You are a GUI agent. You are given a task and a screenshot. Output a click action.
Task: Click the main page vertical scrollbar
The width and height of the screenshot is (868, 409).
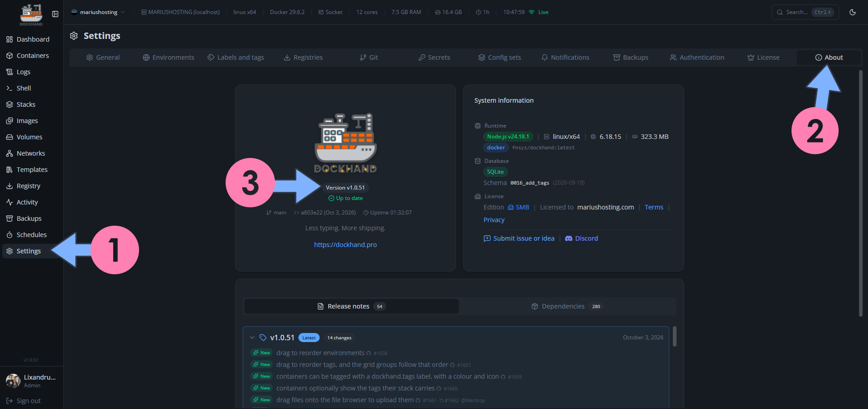(x=861, y=193)
